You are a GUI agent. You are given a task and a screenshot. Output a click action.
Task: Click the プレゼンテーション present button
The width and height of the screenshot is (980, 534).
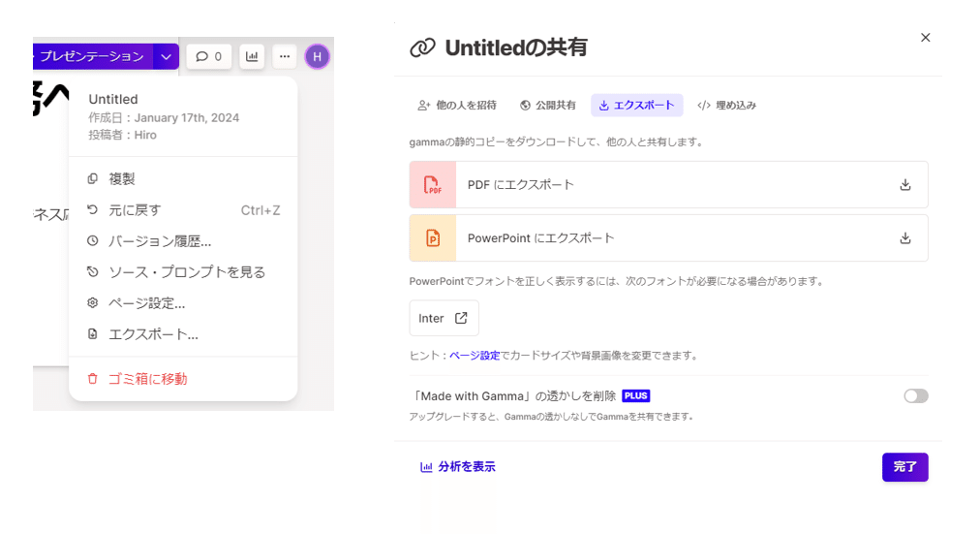pos(93,57)
